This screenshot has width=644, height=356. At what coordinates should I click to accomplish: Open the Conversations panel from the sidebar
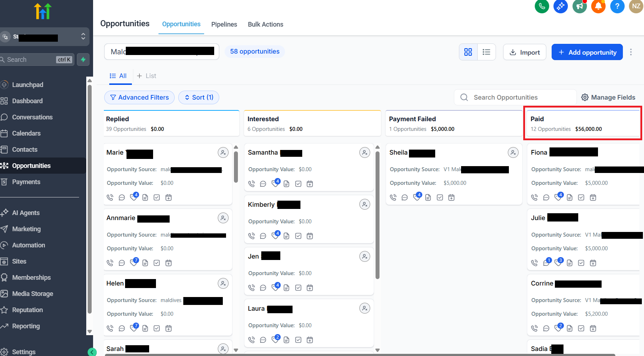(32, 117)
